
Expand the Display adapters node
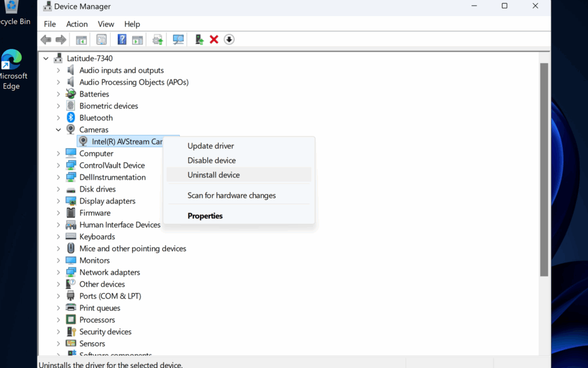click(58, 201)
